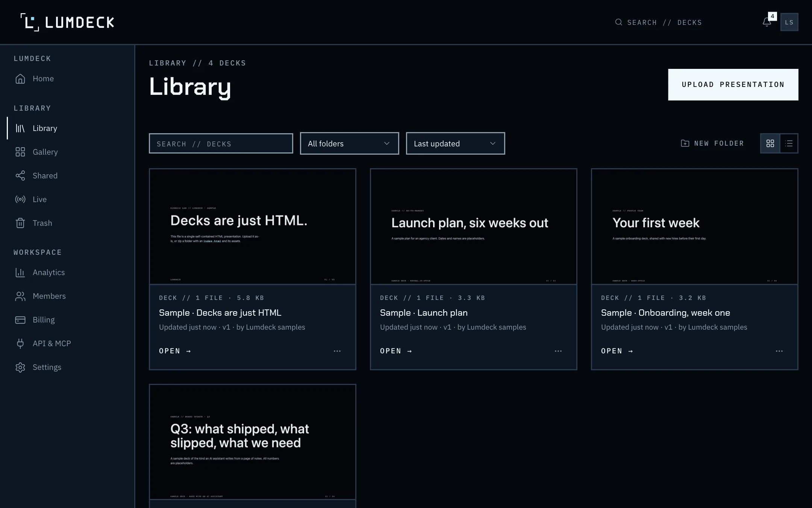Click the library Search // Decks field
The width and height of the screenshot is (812, 508).
[x=221, y=143]
